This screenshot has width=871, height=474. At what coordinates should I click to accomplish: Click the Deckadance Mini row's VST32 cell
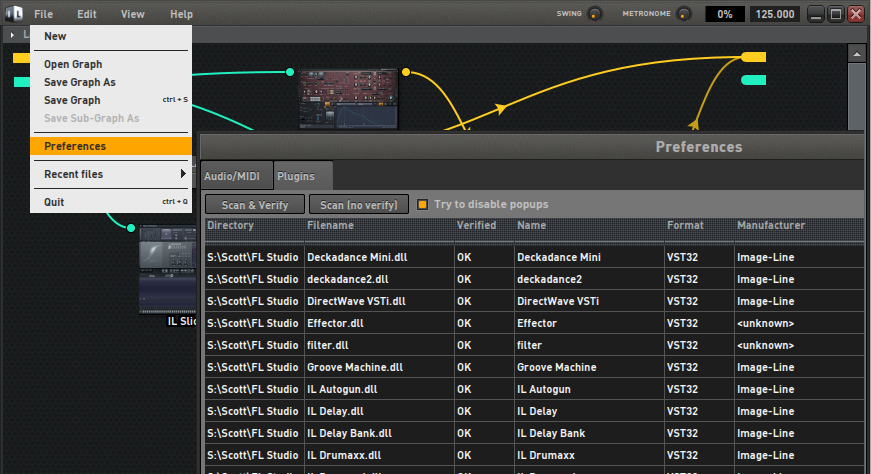point(699,257)
